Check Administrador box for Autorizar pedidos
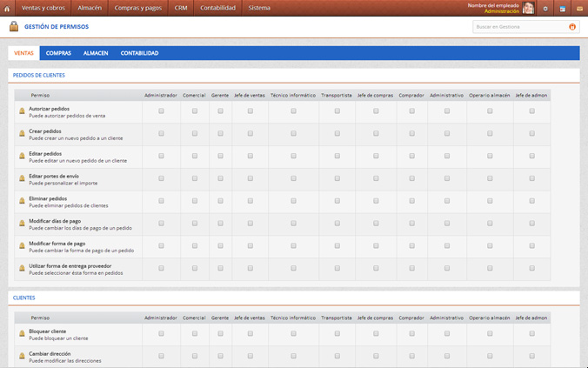Image resolution: width=588 pixels, height=368 pixels. click(161, 111)
